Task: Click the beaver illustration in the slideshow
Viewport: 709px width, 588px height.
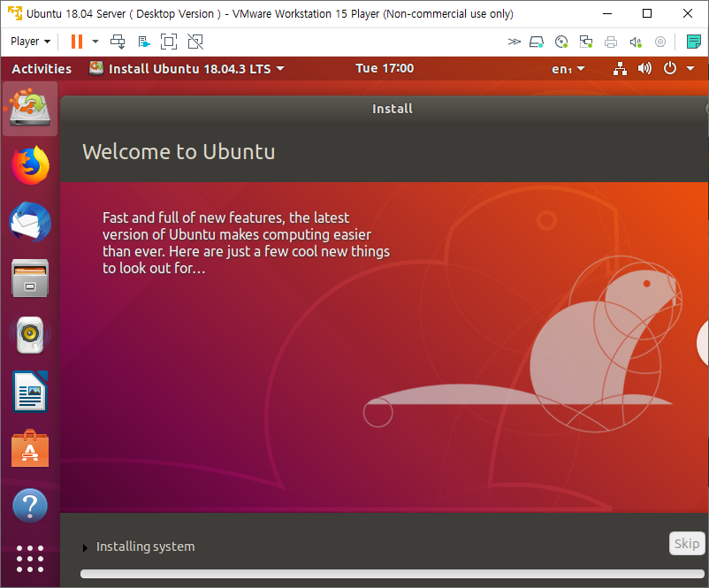Action: pos(524,344)
